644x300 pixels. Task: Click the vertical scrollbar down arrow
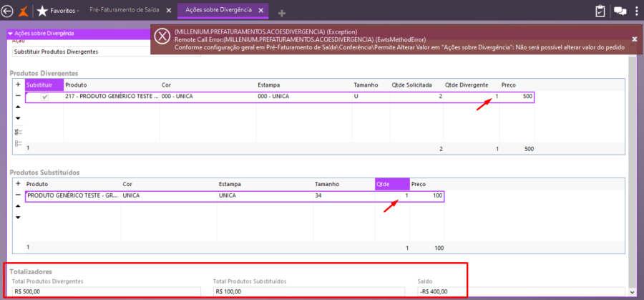pyautogui.click(x=632, y=291)
